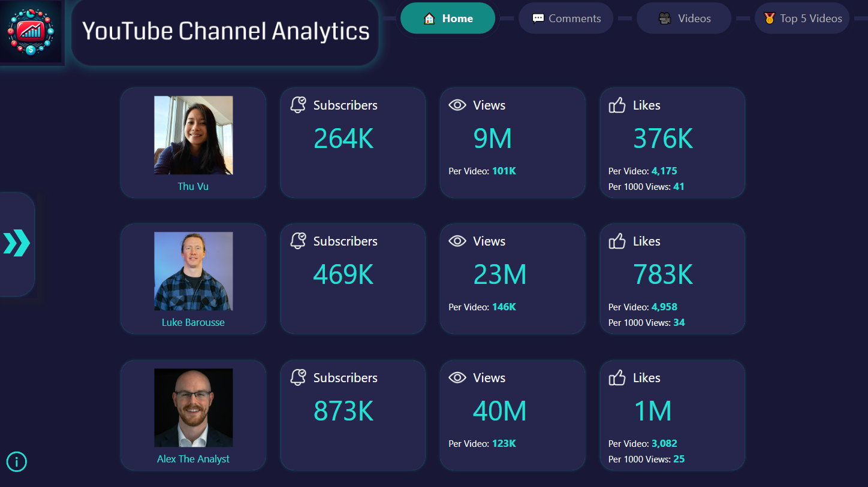Click the Per 1000 Views 25 text

coord(646,459)
